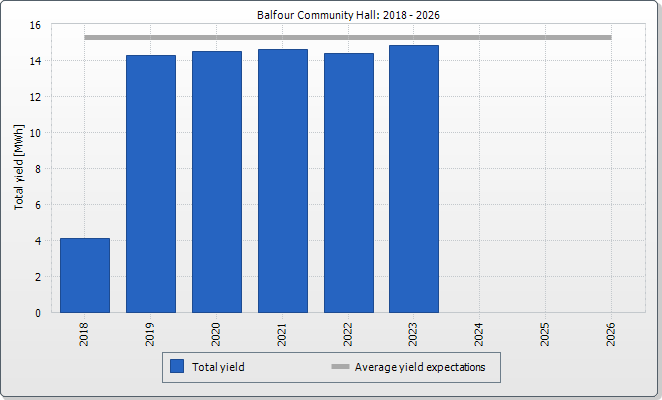Select the 2026 x-axis label
Screen dimensions: 662x400
(x=611, y=334)
